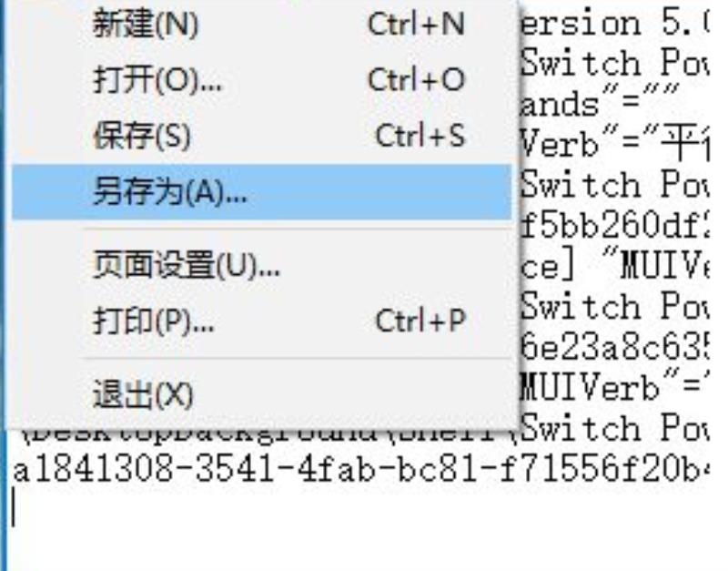The height and width of the screenshot is (571, 728).
Task: Select the 打印(P)... print entry
Action: [x=261, y=321]
